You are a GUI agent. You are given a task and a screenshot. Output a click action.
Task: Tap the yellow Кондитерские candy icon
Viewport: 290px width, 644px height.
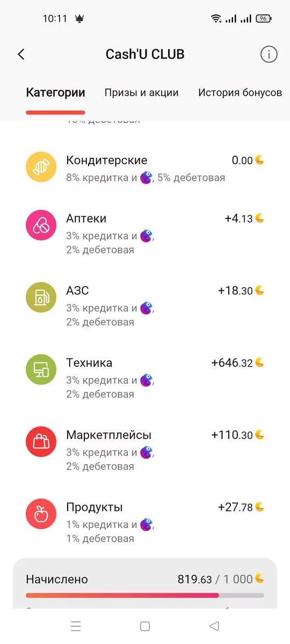click(x=41, y=167)
